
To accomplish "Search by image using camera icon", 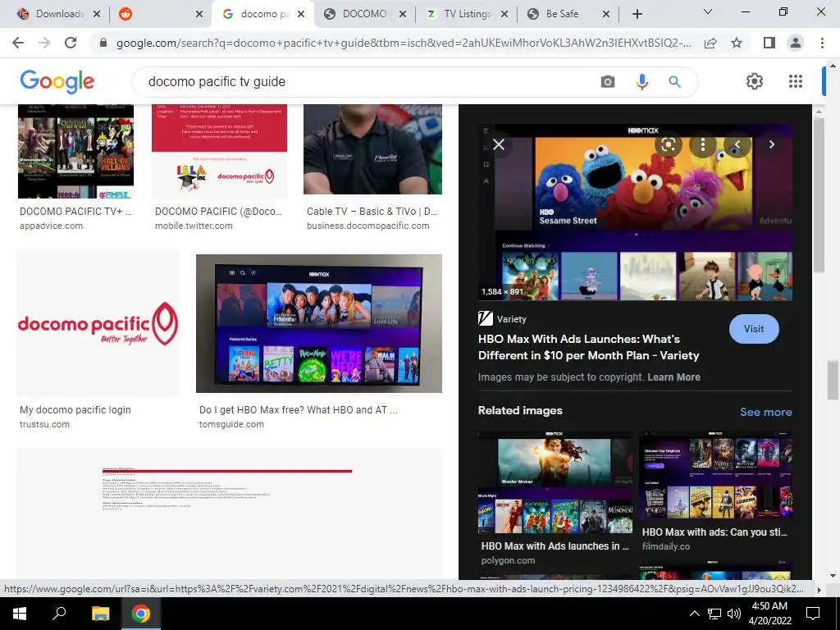I will pos(608,81).
